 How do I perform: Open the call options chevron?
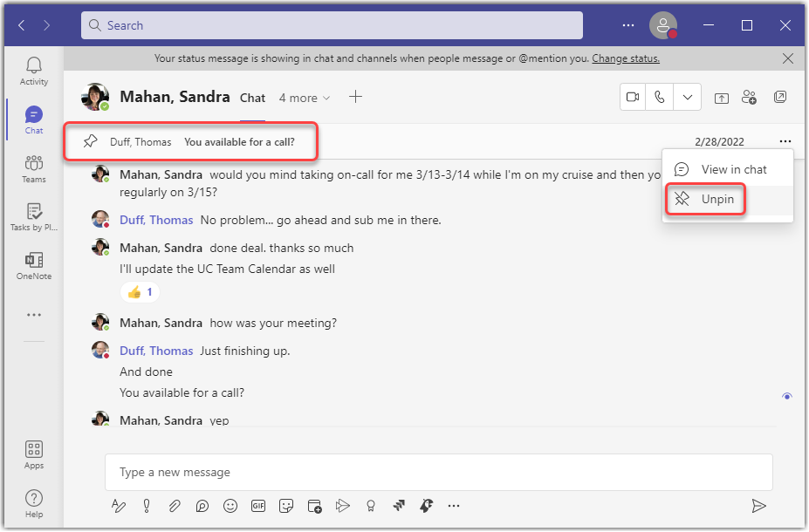(x=687, y=97)
